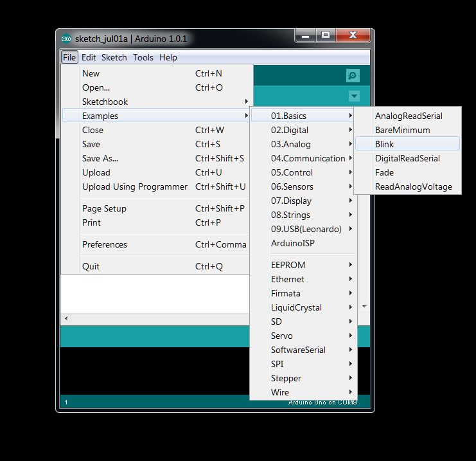This screenshot has width=476, height=461.
Task: Open the Edit menu
Action: (x=89, y=57)
